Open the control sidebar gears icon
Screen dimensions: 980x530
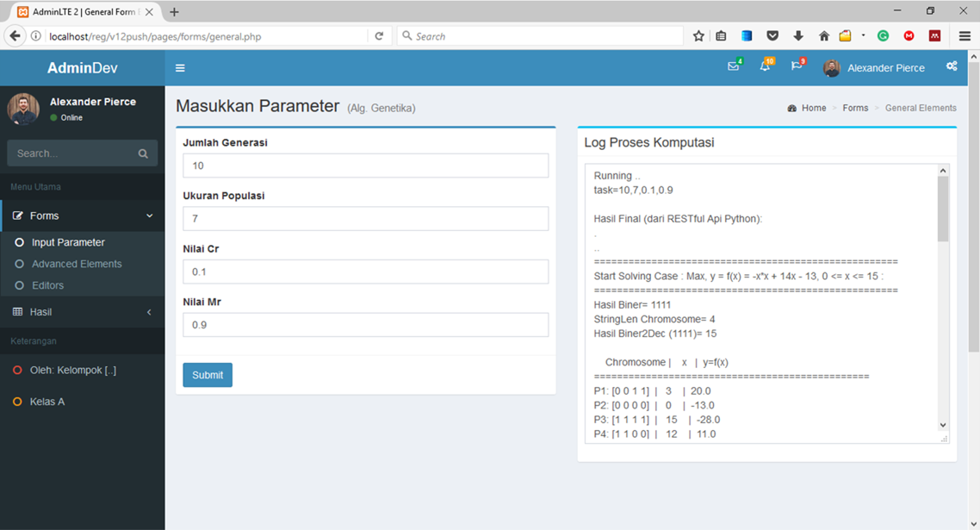(x=952, y=66)
